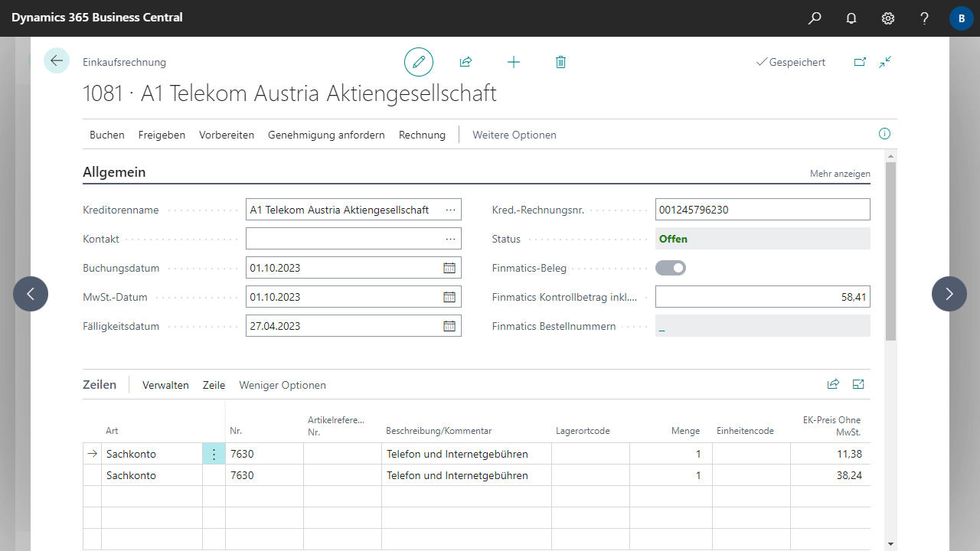Open MwSt.-Datum calendar picker
This screenshot has height=551, width=980.
click(449, 297)
